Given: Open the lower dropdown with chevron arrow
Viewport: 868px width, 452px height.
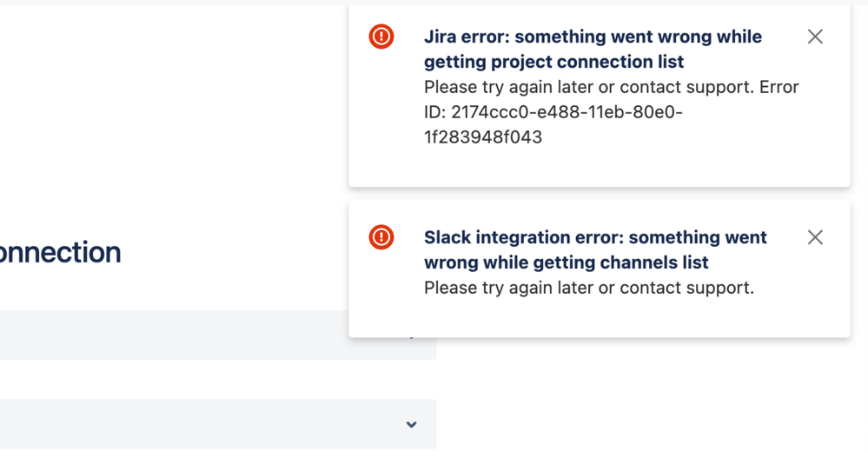Looking at the screenshot, I should pos(218,424).
